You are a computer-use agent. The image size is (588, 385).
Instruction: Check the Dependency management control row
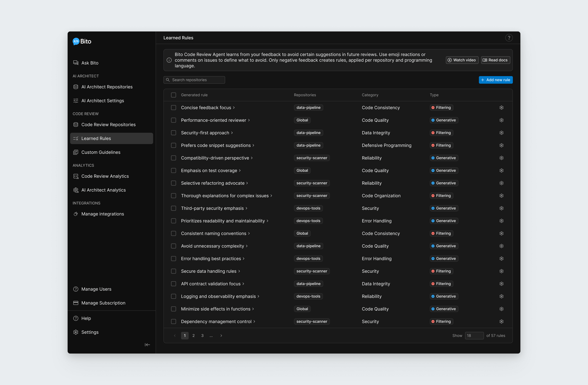[173, 322]
